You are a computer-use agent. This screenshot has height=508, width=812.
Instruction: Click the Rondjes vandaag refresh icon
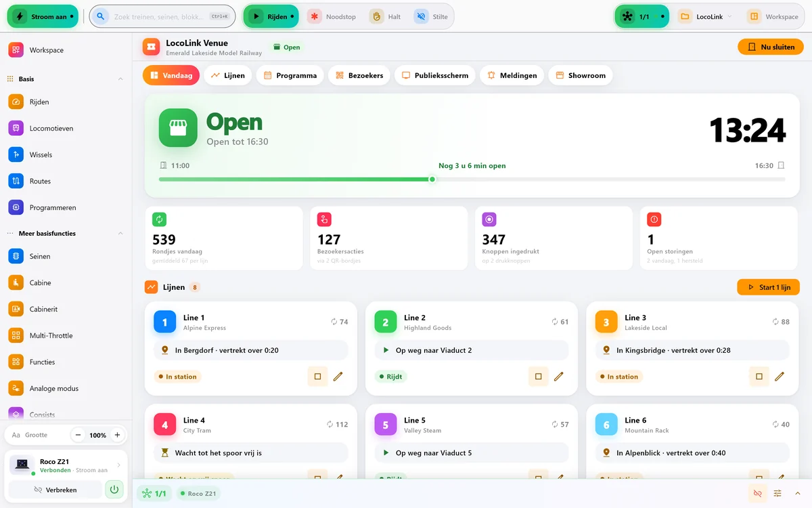(x=159, y=219)
